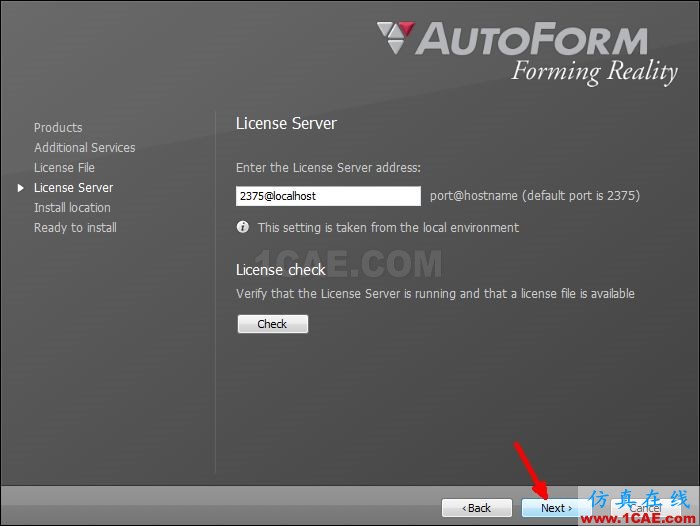Go to the Next installation step
The width and height of the screenshot is (700, 526).
pos(556,508)
